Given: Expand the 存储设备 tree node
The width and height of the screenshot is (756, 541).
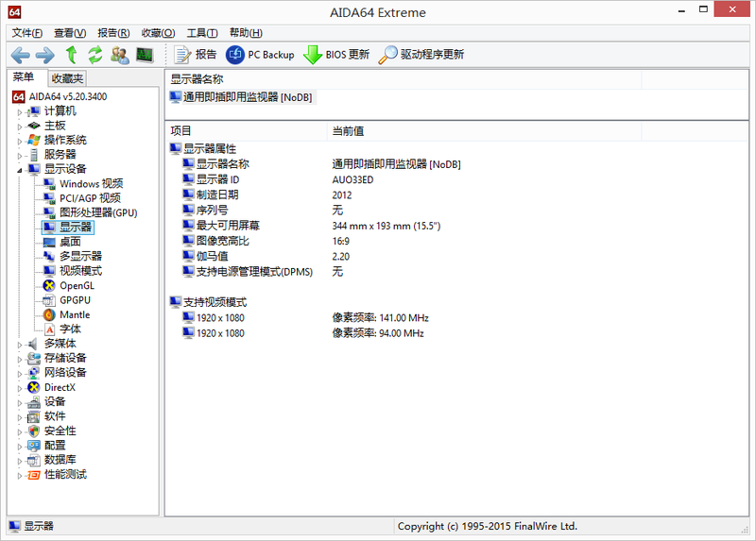Looking at the screenshot, I should point(20,359).
